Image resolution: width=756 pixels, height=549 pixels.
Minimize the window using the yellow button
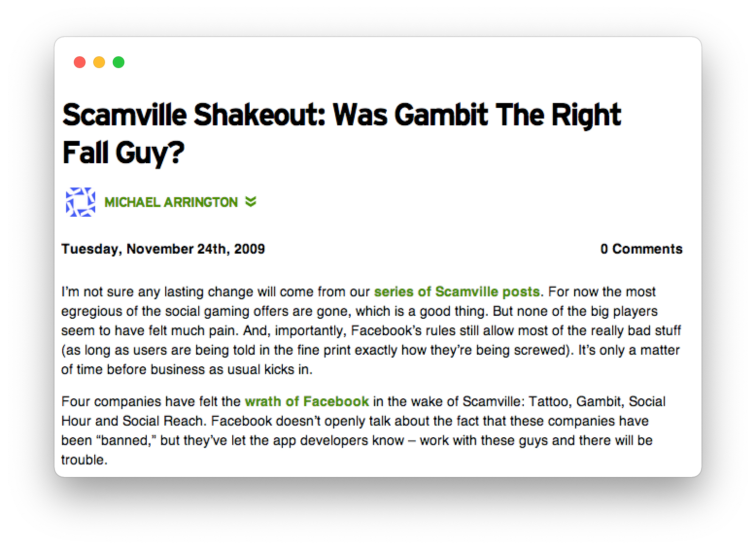99,62
